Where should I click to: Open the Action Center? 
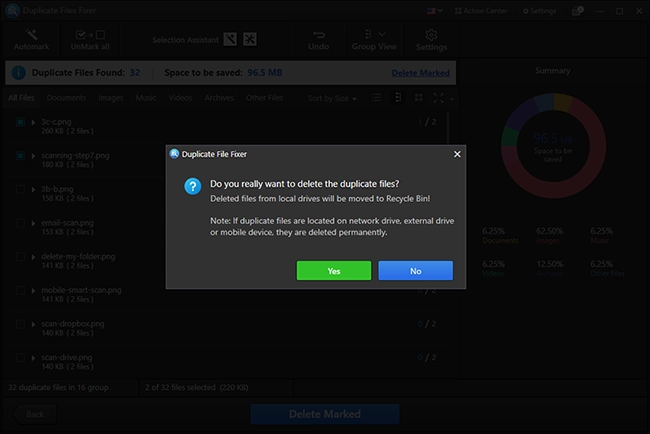click(481, 11)
